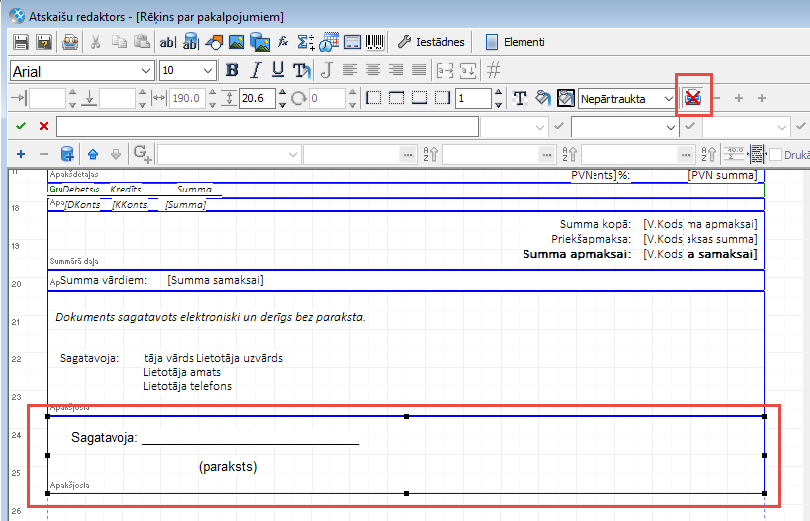Toggle italic formatting
Screen dimensions: 810x521
click(255, 70)
